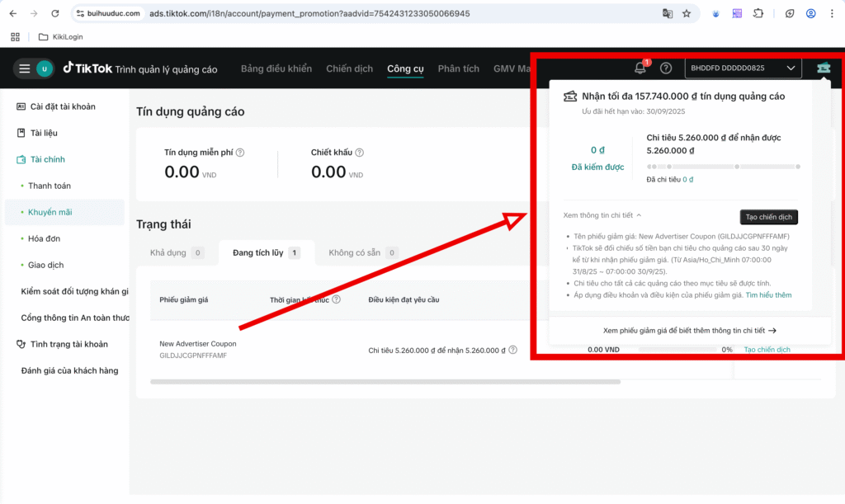Open the notifications bell icon
The height and width of the screenshot is (504, 845).
point(640,68)
